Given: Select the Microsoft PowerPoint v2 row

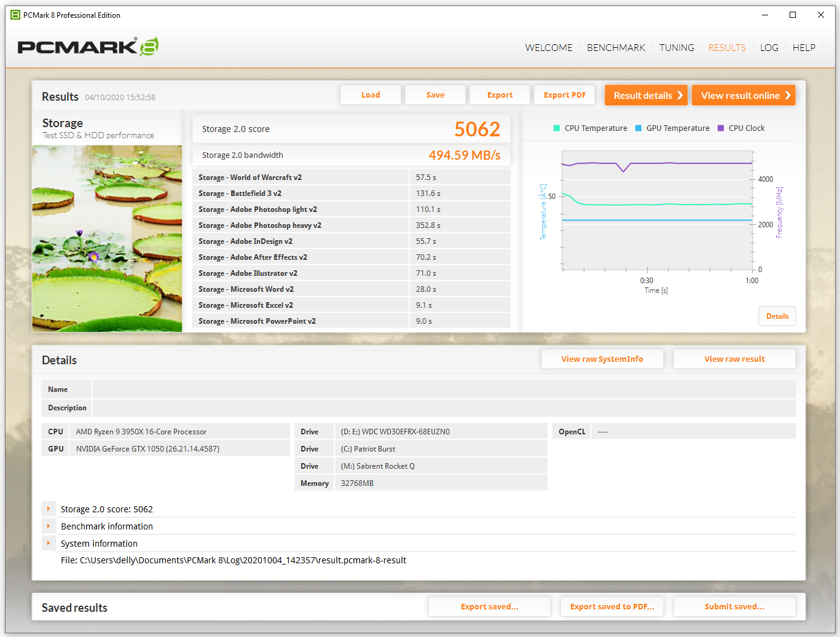Looking at the screenshot, I should (x=351, y=321).
